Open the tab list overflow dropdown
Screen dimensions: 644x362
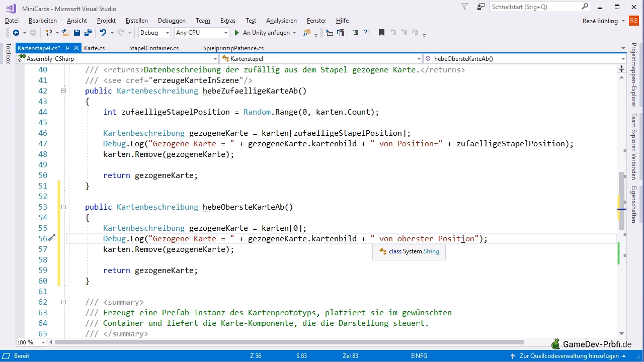[x=623, y=48]
